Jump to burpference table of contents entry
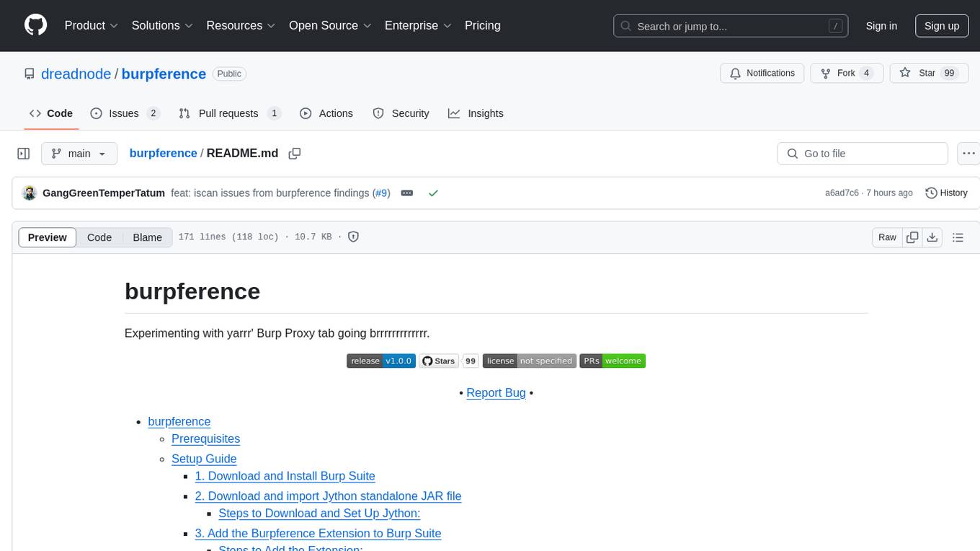Image resolution: width=980 pixels, height=551 pixels. (179, 422)
